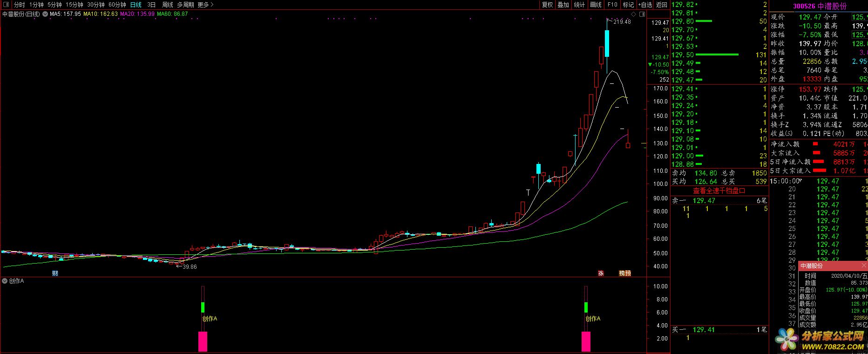The width and height of the screenshot is (868, 354).
Task: Click the 返回 back button
Action: click(x=661, y=5)
